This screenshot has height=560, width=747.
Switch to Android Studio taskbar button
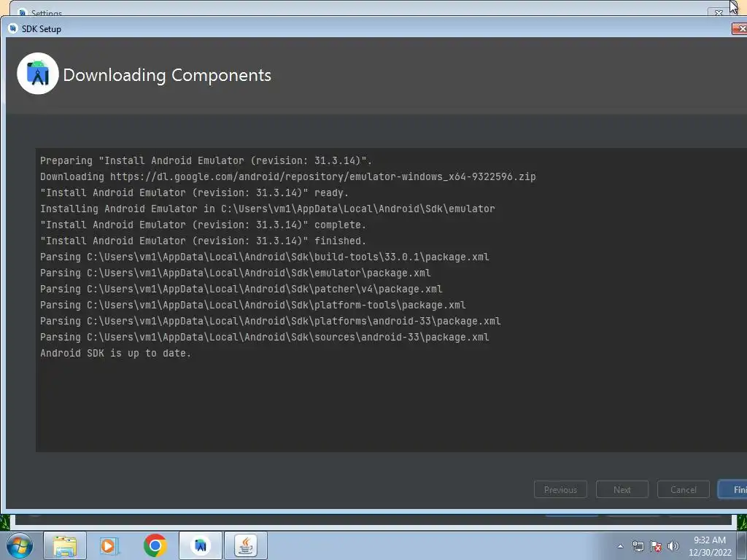201,545
